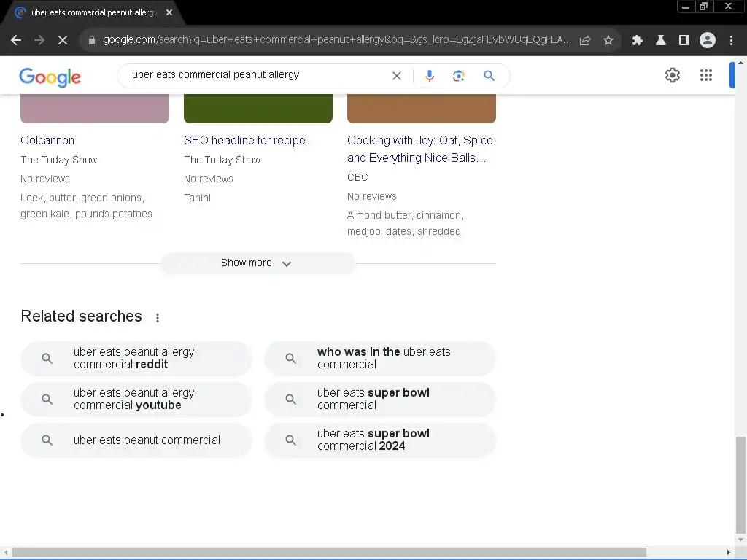Open the Chrome three-dot menu

[731, 41]
